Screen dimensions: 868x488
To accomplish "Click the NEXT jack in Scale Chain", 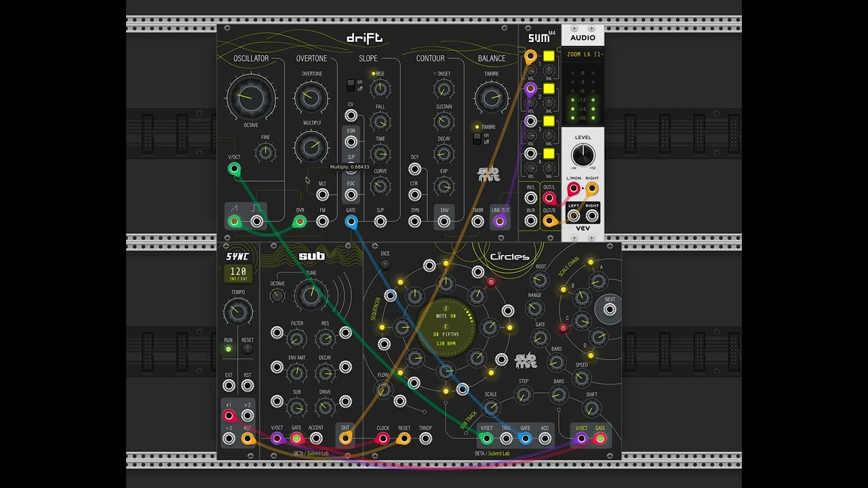I will [x=610, y=310].
